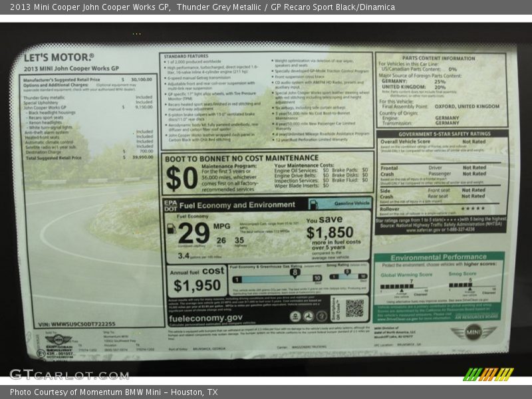Click 'OXFORD, UNITED KINGDOM' final assembly point

(467, 106)
